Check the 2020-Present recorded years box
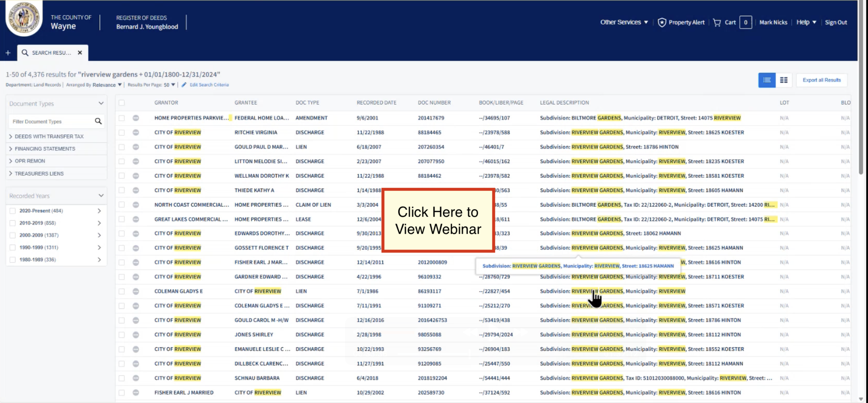Viewport: 868px width, 403px height. (13, 211)
